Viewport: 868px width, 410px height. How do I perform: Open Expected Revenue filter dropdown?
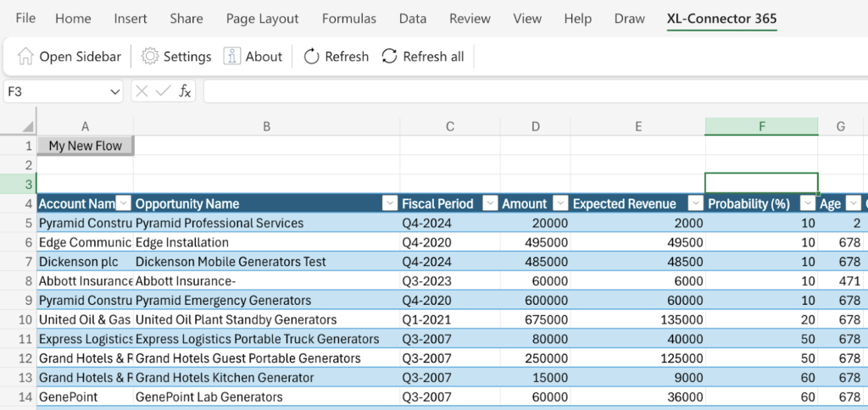(695, 203)
